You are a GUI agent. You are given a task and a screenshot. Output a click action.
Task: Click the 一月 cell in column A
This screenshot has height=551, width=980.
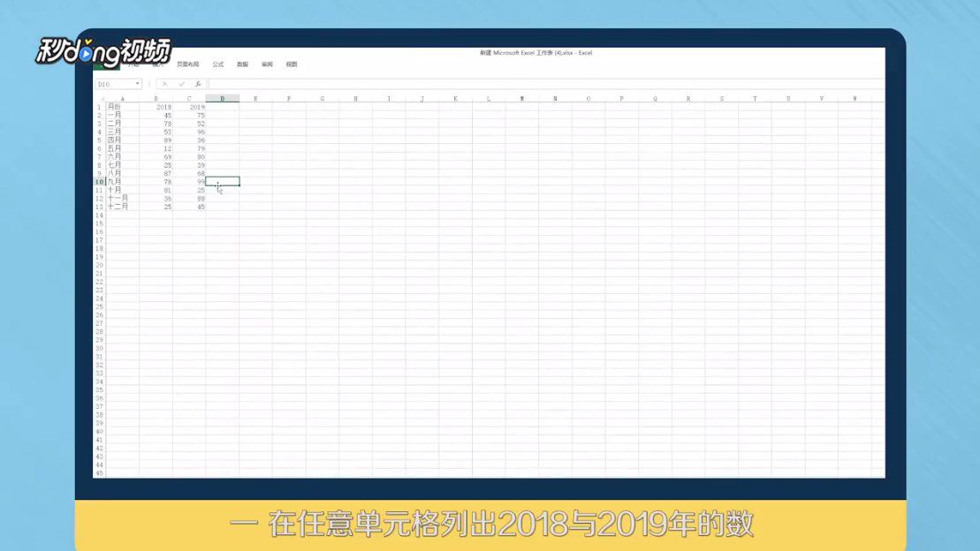pos(123,116)
